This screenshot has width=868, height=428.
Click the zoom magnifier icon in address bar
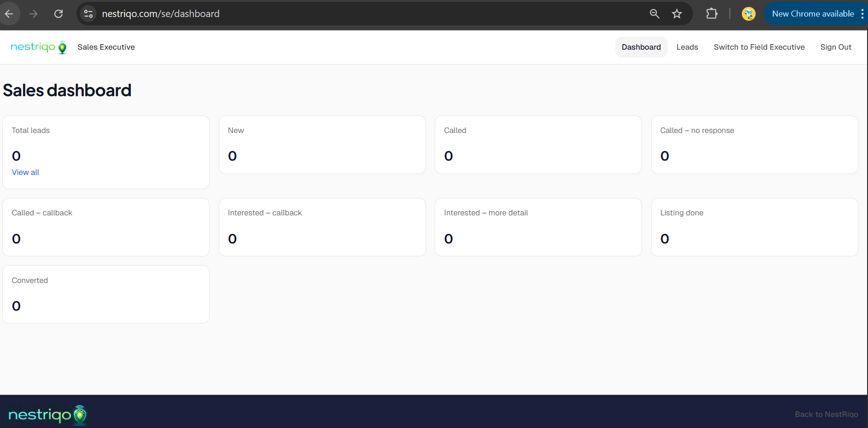[654, 14]
